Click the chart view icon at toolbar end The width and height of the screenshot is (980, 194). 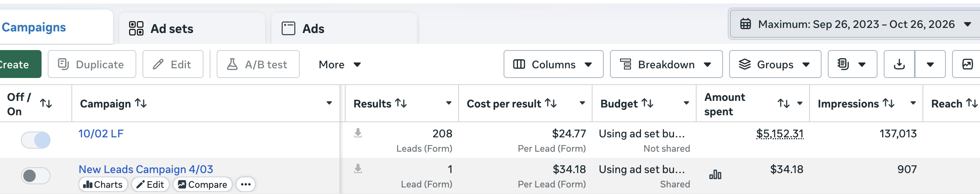click(967, 64)
